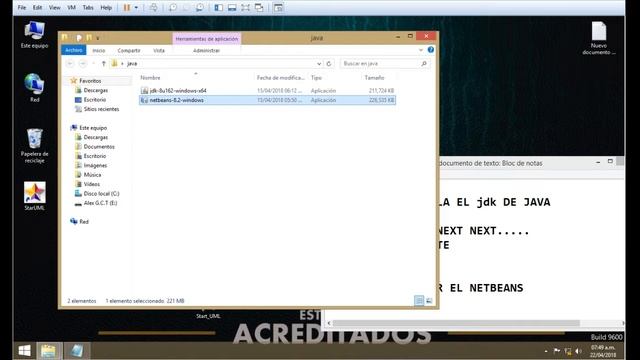Open the quick access toolbar customize dropdown
This screenshot has height=360, width=640.
tap(98, 38)
